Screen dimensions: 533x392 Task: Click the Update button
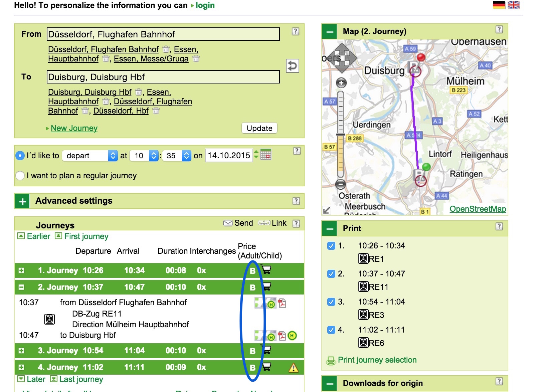pyautogui.click(x=259, y=128)
